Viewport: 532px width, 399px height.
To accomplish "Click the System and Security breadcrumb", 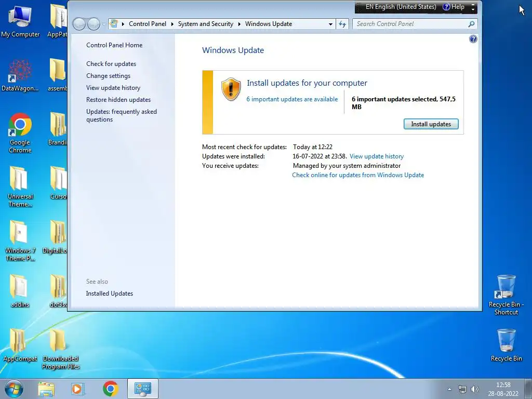I will [206, 24].
